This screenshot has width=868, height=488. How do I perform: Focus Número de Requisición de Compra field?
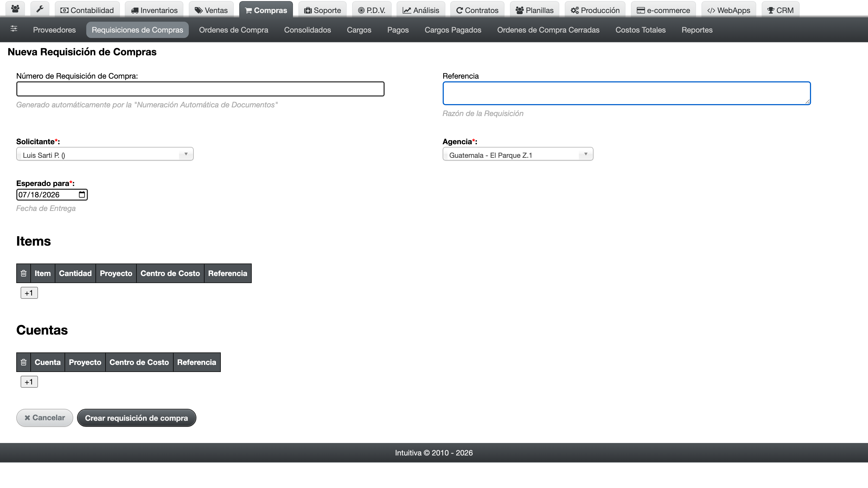pos(200,89)
